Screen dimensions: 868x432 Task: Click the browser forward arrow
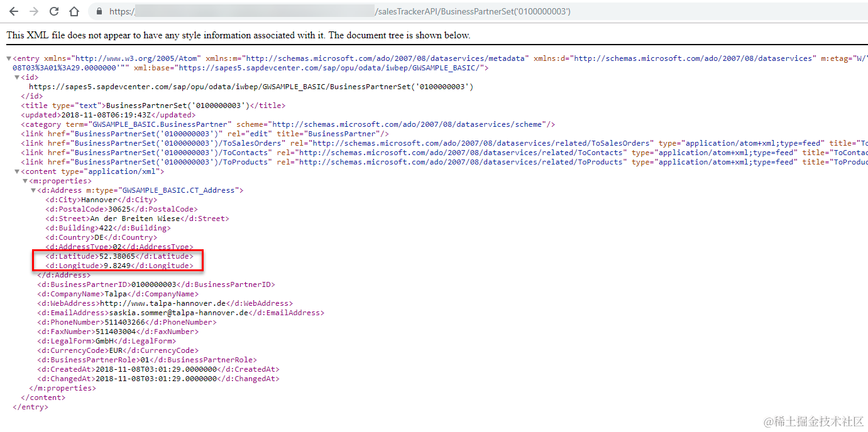click(x=34, y=11)
